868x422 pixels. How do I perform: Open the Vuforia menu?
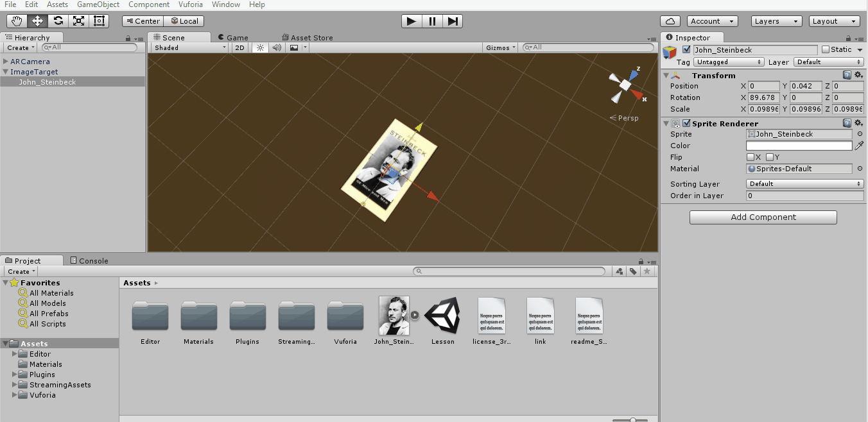coord(190,4)
